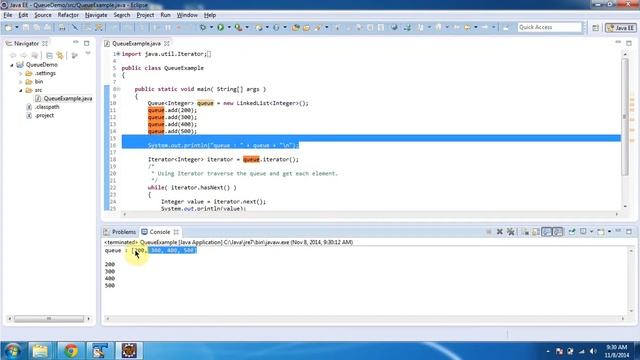
Task: Collapse the src folder
Action: [21, 90]
